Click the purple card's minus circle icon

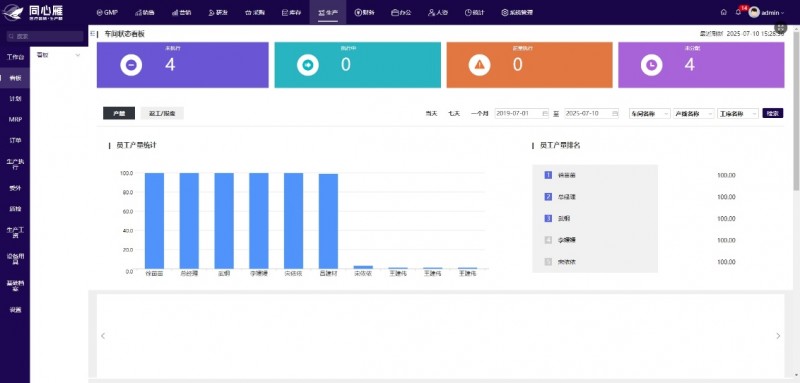coord(131,65)
